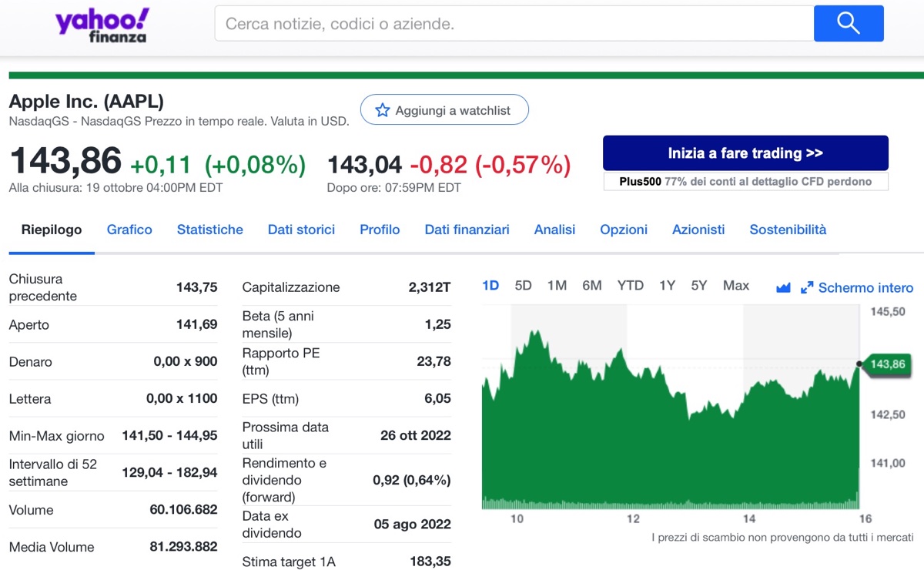Image resolution: width=924 pixels, height=570 pixels.
Task: Select the 1D chart range
Action: pos(490,285)
